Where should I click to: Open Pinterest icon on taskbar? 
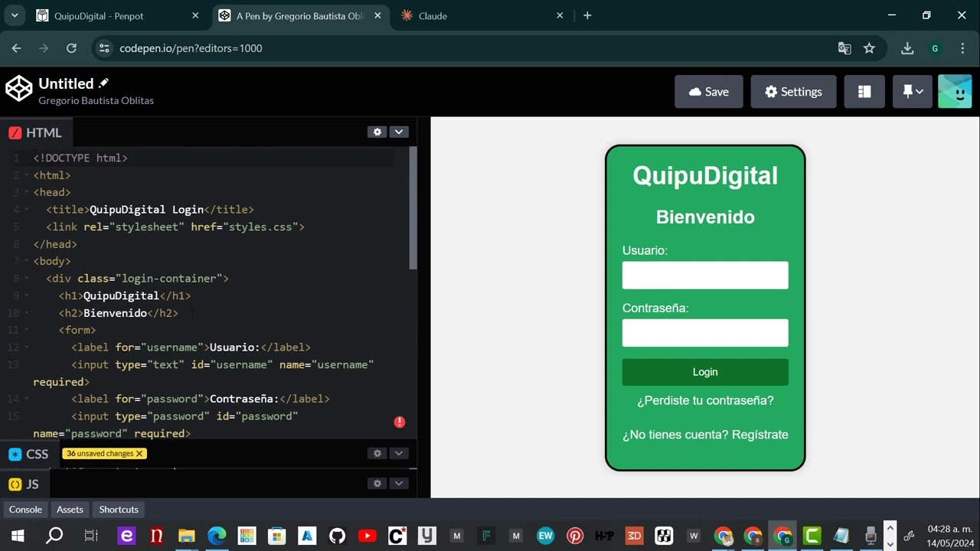click(575, 536)
